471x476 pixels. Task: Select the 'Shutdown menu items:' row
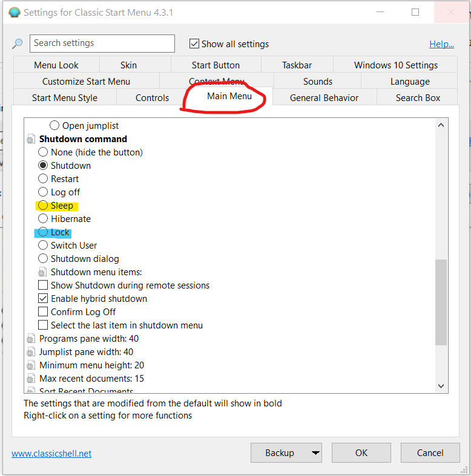[x=96, y=272]
